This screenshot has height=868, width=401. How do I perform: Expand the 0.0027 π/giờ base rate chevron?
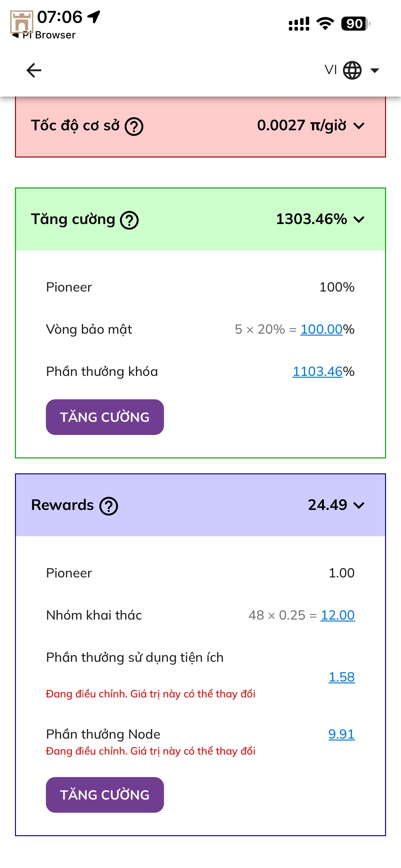[x=359, y=126]
